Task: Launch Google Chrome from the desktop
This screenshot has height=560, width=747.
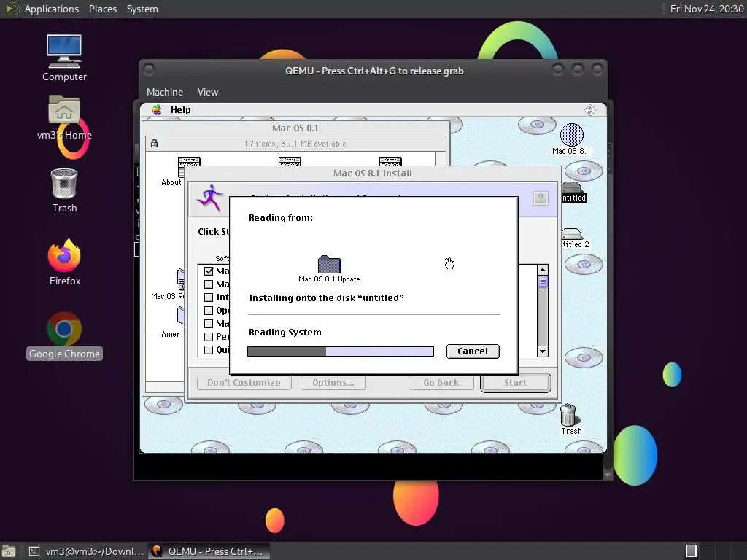Action: [x=64, y=335]
